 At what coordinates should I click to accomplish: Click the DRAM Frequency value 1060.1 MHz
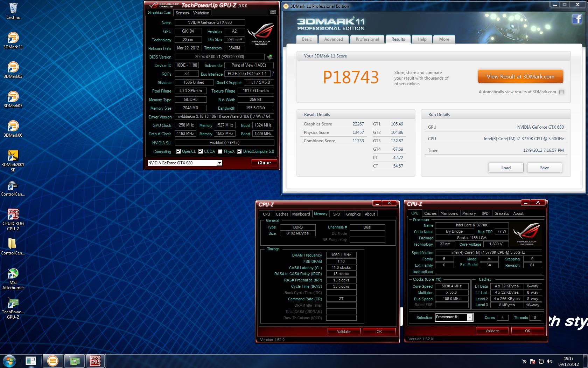pos(341,255)
